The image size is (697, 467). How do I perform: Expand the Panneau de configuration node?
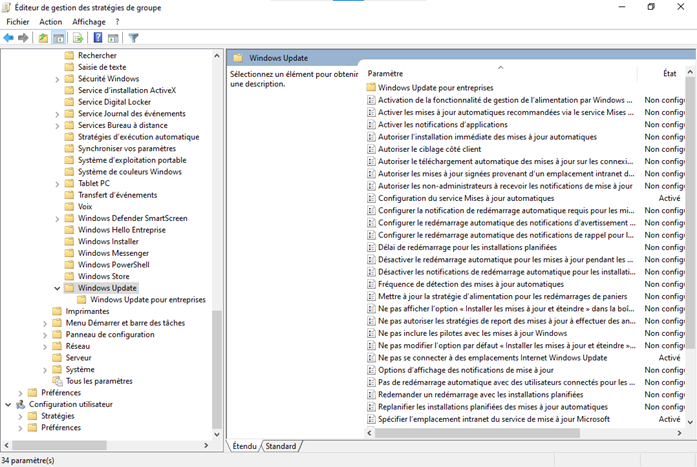pos(44,335)
